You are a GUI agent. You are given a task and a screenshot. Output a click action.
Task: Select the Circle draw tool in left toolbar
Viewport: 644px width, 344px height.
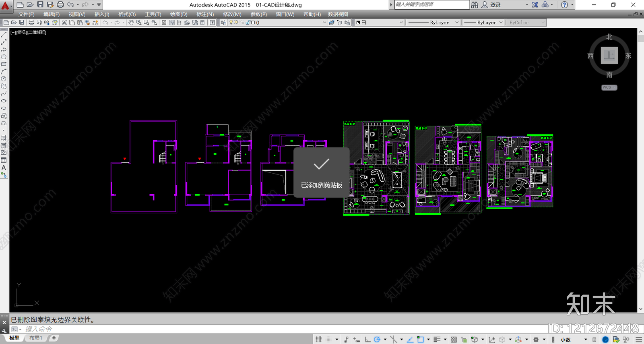[x=4, y=79]
